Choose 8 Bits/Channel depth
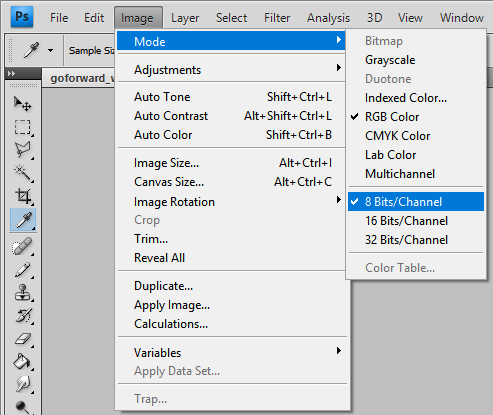Image resolution: width=493 pixels, height=415 pixels. click(416, 201)
